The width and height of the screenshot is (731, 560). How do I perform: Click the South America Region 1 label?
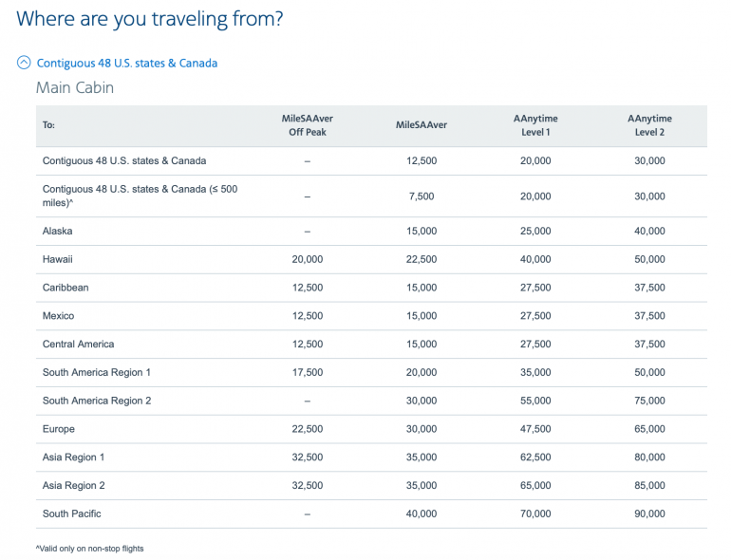[97, 372]
